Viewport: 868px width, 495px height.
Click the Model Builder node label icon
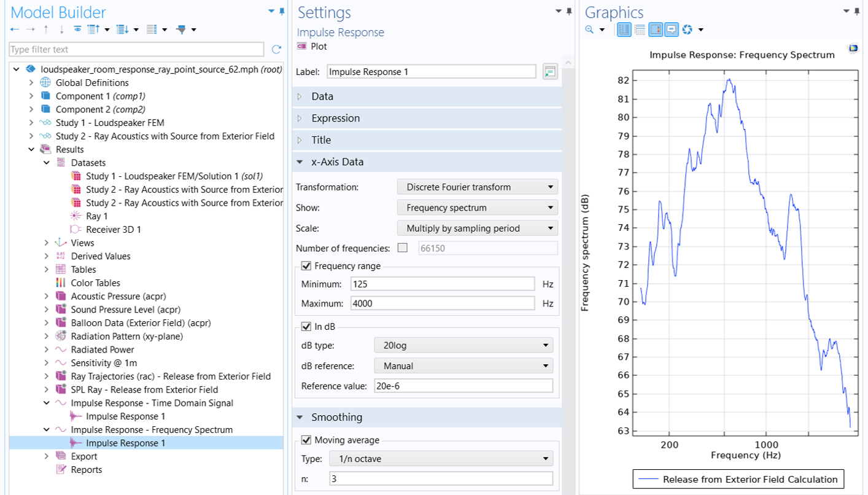[x=152, y=29]
